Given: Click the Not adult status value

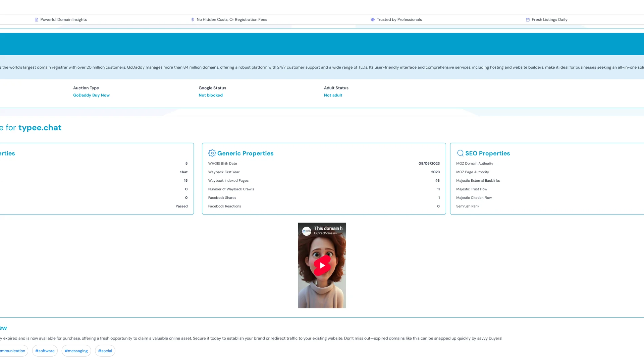Looking at the screenshot, I should tap(333, 95).
